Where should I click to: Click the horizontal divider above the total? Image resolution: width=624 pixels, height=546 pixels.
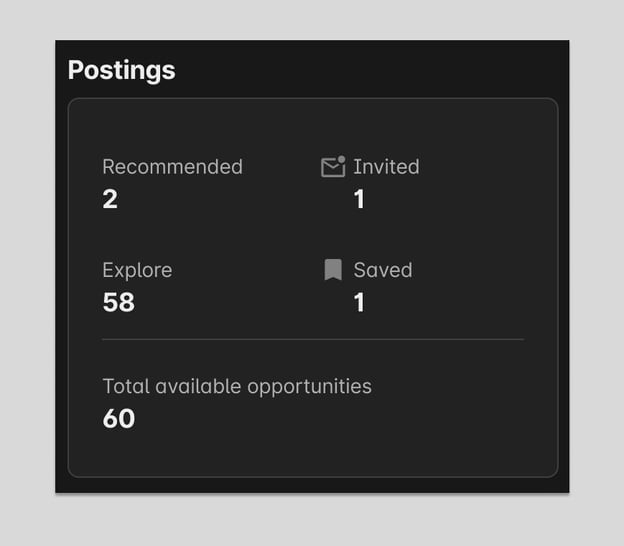click(x=312, y=340)
